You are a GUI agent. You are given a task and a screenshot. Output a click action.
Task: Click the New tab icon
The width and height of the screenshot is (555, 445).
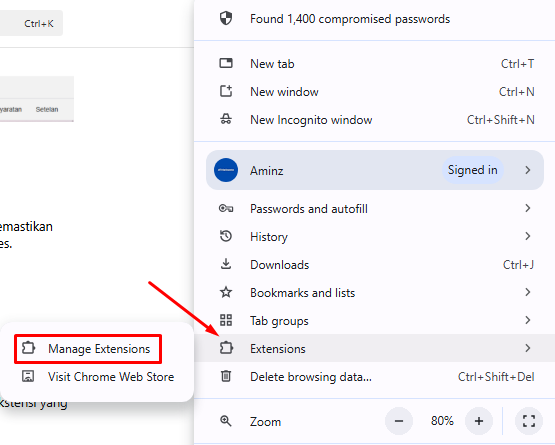(x=226, y=63)
